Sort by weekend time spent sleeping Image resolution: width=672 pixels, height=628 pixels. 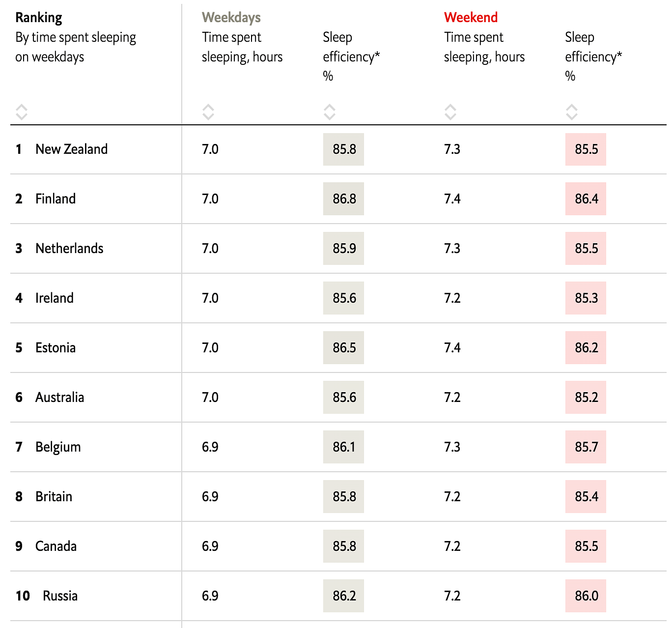coord(450,112)
